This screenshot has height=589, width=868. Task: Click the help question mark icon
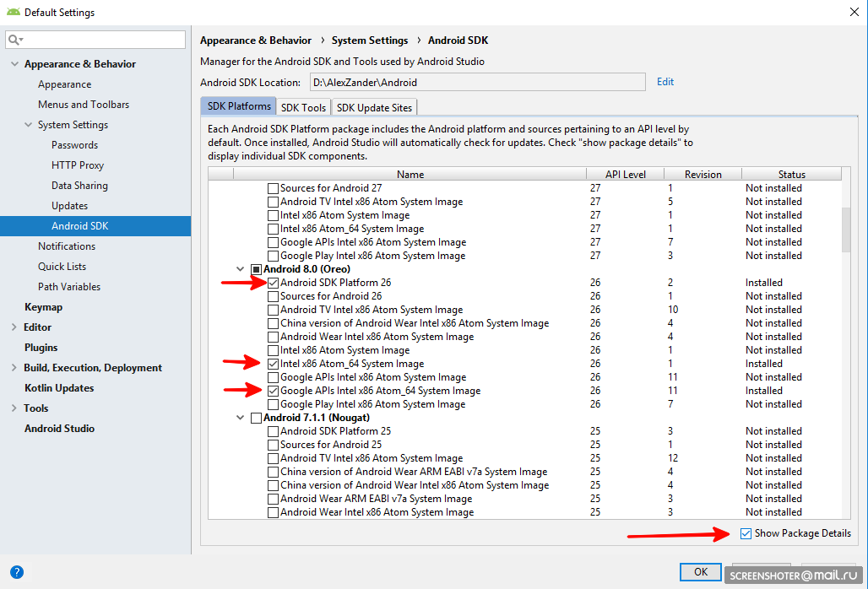[x=17, y=572]
